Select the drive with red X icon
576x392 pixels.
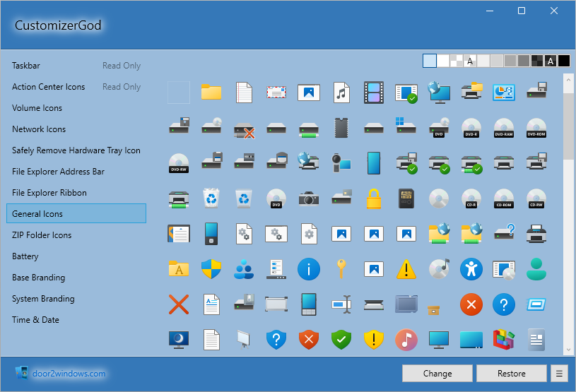[x=244, y=130]
